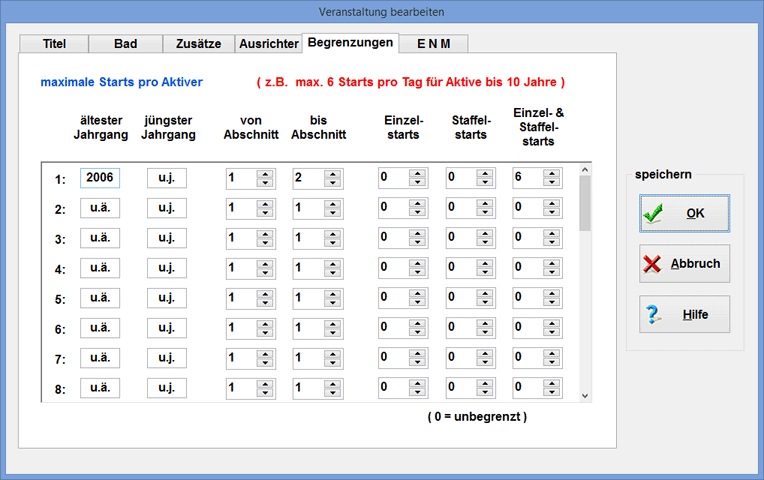Viewport: 764px width, 480px height.
Task: Click the row 1 jüngster Jahrgang field
Action: tap(166, 178)
